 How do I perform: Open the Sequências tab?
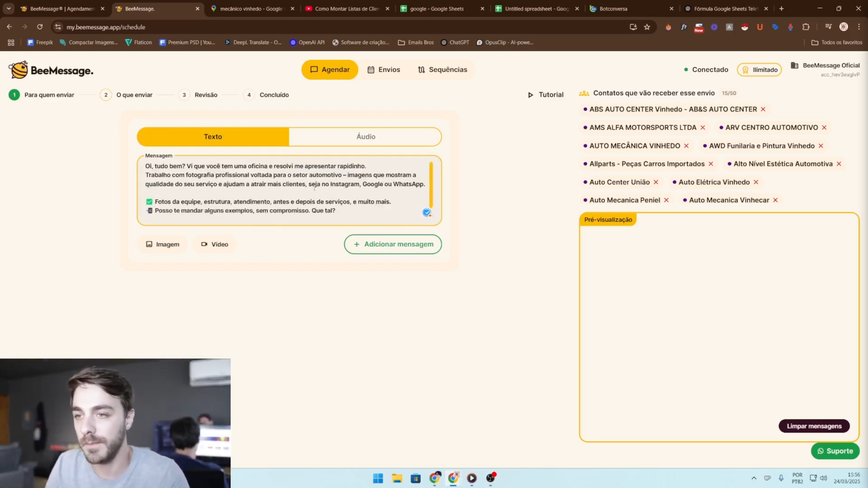[x=442, y=69]
